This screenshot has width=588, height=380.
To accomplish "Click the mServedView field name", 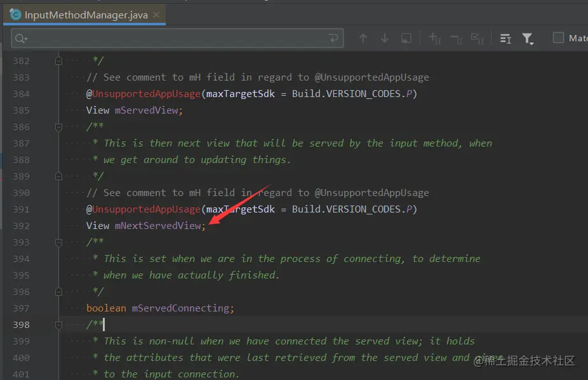I will point(146,110).
